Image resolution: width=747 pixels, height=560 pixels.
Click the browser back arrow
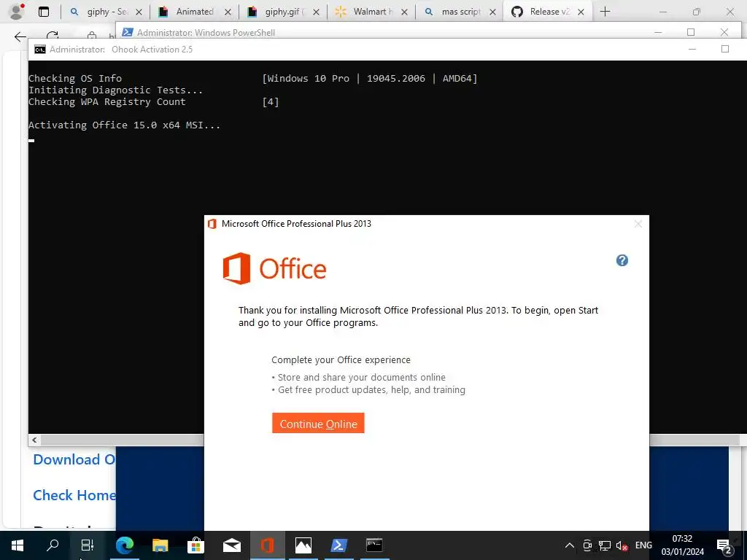[x=20, y=36]
